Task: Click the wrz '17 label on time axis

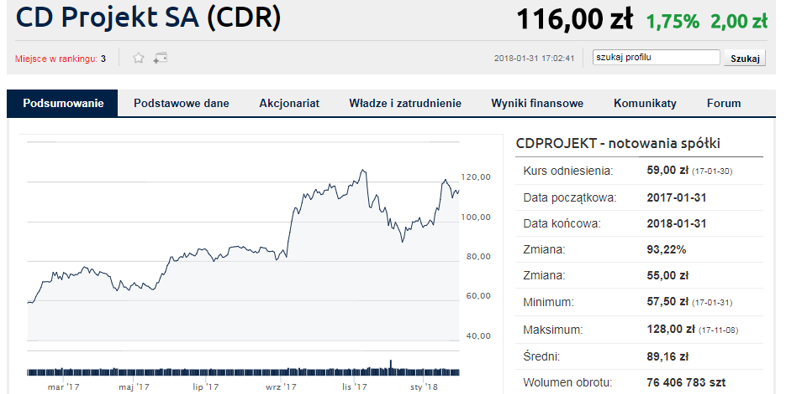Action: coord(281,387)
